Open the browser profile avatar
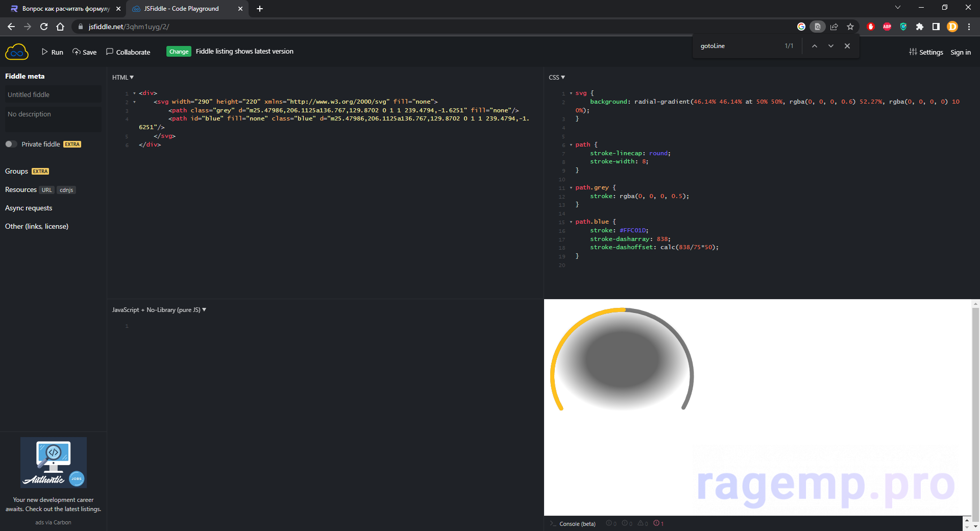 point(952,27)
